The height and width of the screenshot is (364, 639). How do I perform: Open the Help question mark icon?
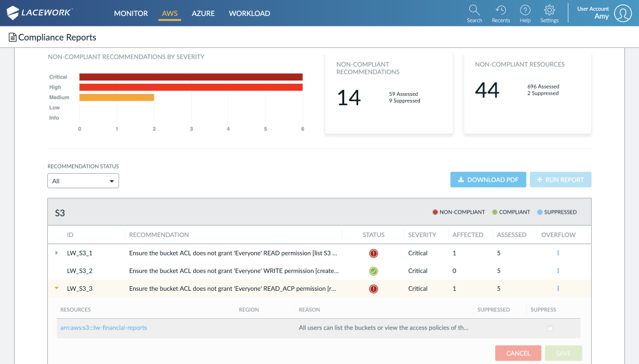pyautogui.click(x=525, y=10)
